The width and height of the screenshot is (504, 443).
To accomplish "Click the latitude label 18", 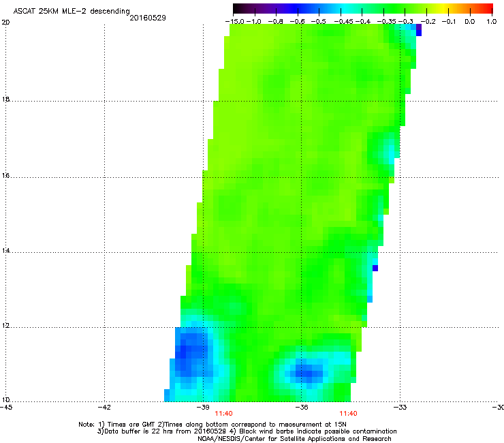I will (x=5, y=99).
